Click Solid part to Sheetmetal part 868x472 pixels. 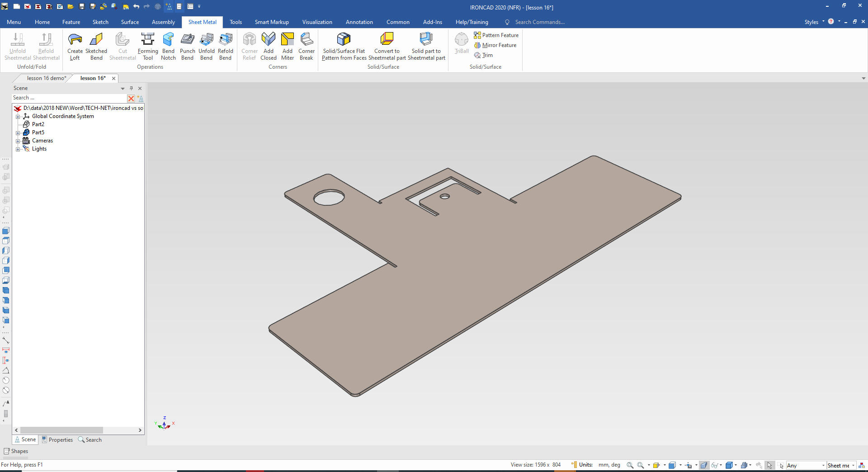(x=426, y=47)
